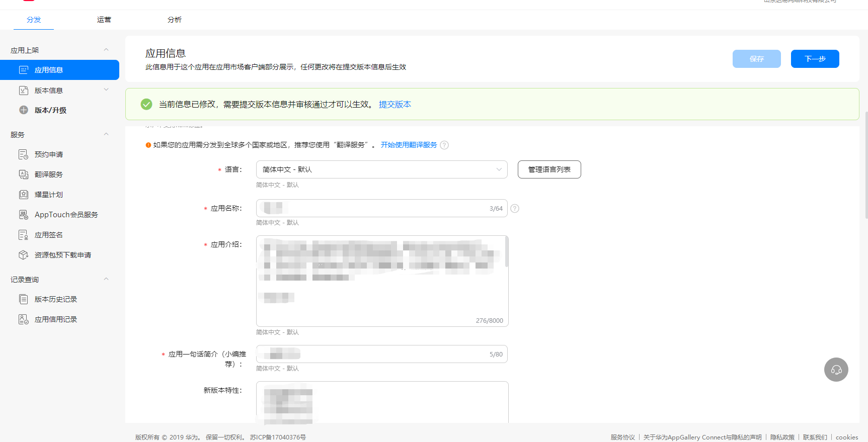
Task: Click the 耀星计划 icon
Action: (24, 195)
